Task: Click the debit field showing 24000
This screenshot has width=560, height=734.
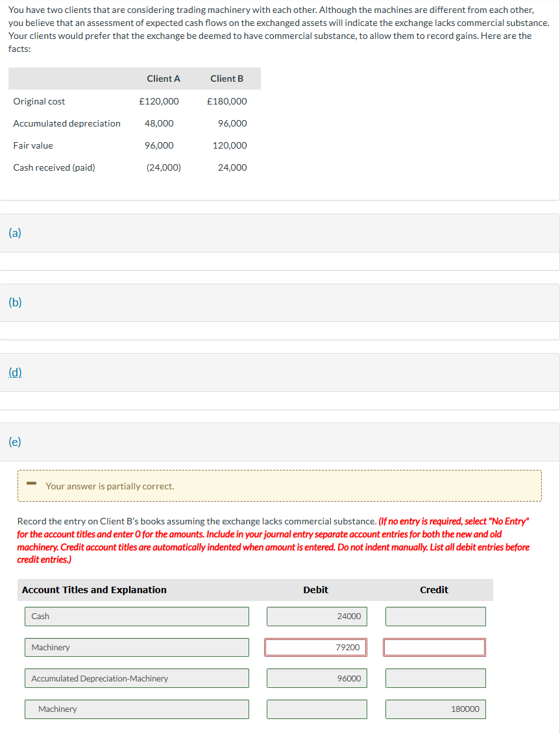Action: pyautogui.click(x=317, y=617)
